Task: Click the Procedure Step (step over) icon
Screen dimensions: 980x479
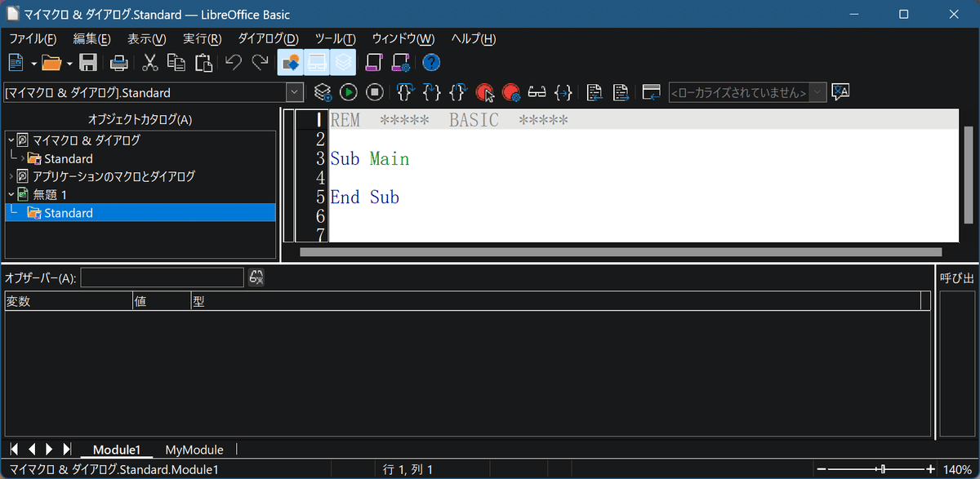Action: point(406,92)
